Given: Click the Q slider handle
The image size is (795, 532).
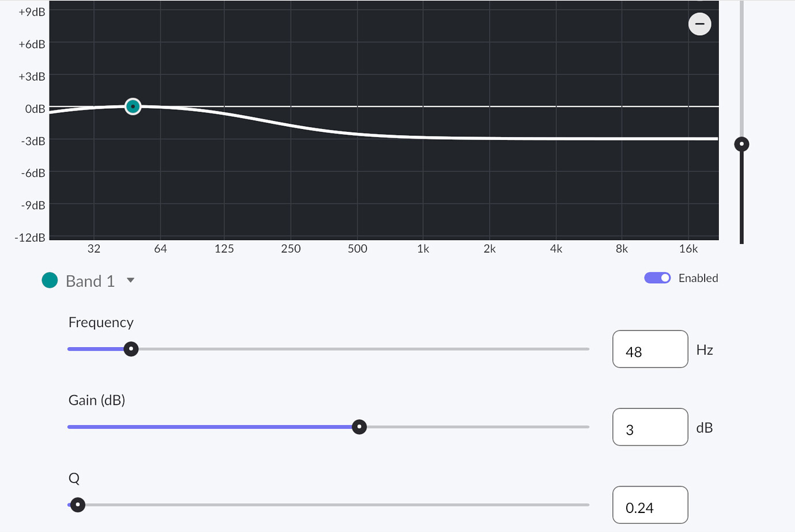Looking at the screenshot, I should click(77, 504).
